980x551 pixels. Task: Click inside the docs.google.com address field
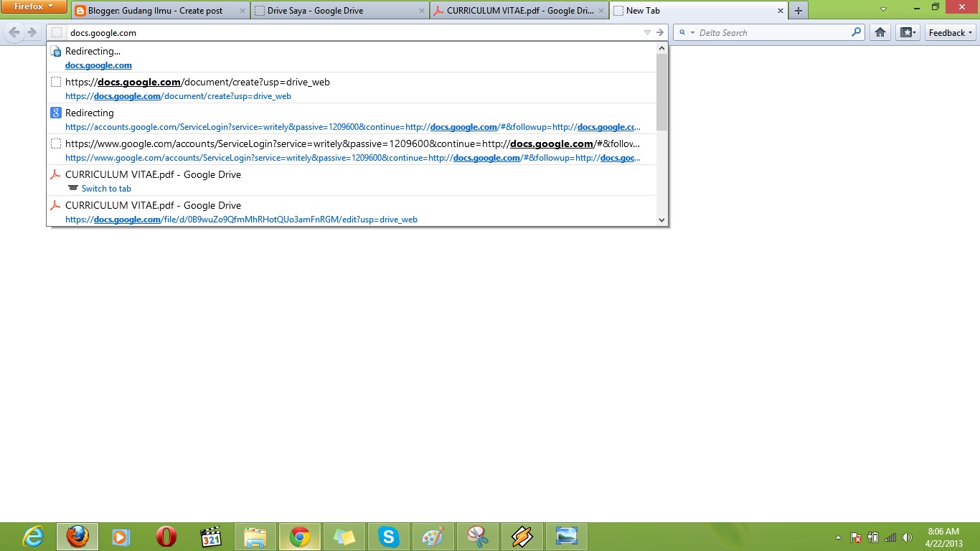point(352,32)
